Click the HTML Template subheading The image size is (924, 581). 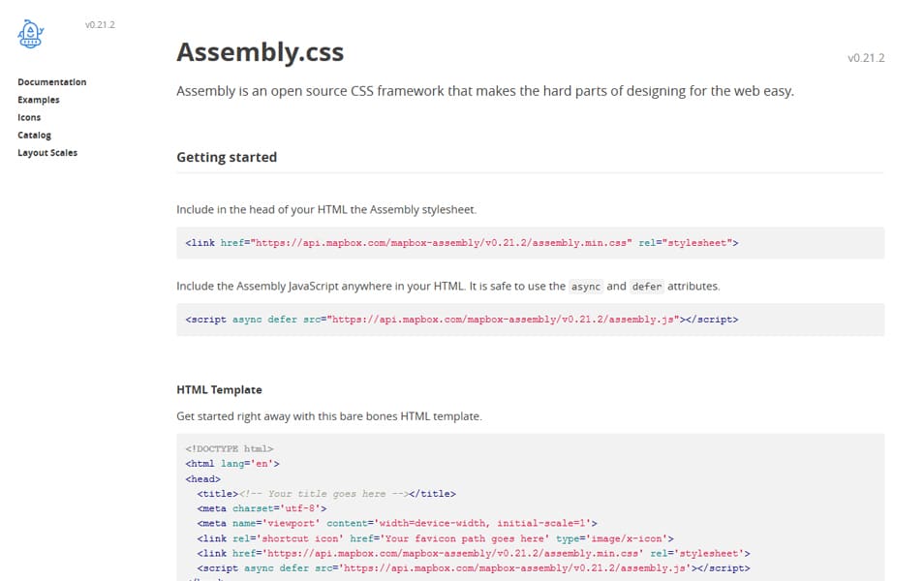coord(219,389)
